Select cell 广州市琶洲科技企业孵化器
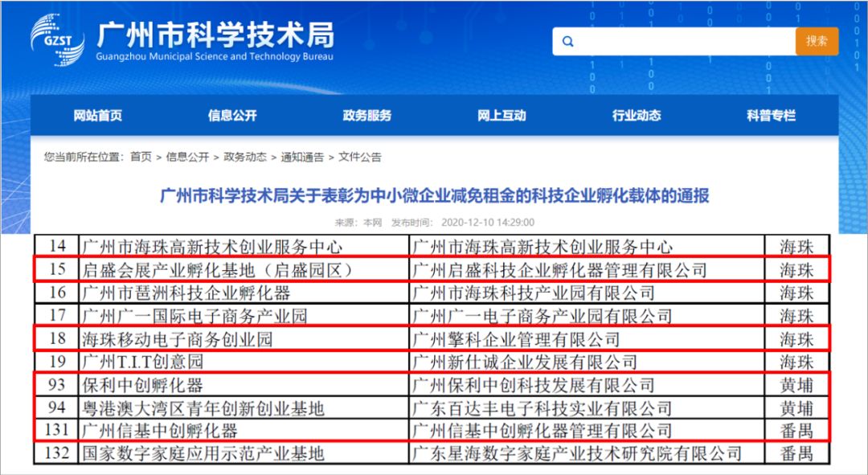Screen dimensions: 868x475 tap(244, 293)
